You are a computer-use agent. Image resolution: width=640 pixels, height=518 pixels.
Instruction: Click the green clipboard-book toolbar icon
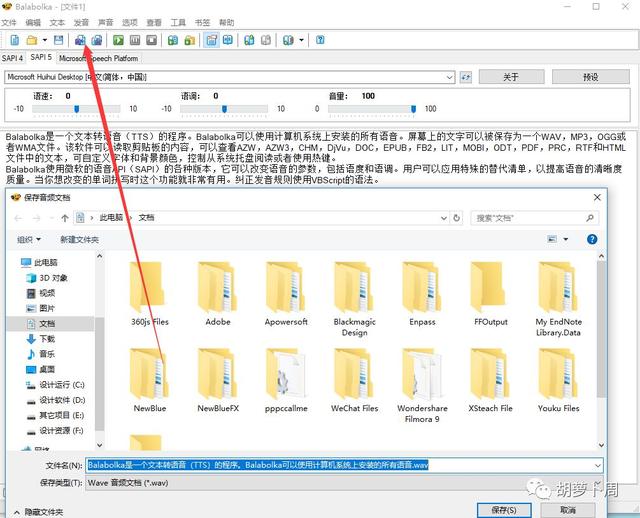coord(173,40)
